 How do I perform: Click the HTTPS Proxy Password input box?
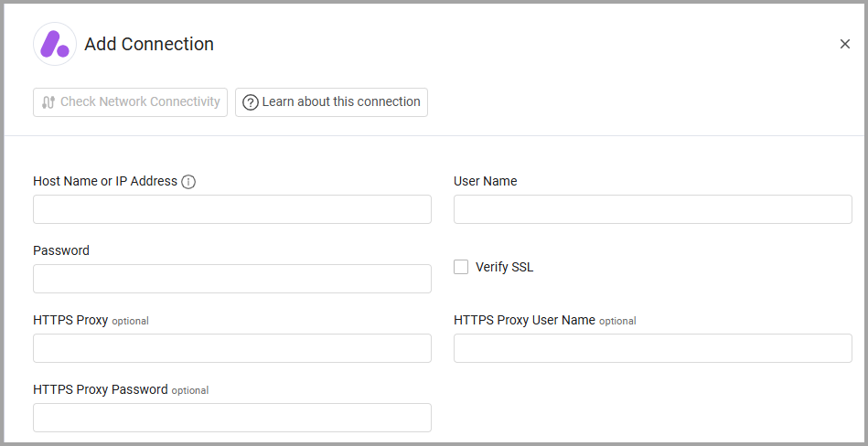231,418
